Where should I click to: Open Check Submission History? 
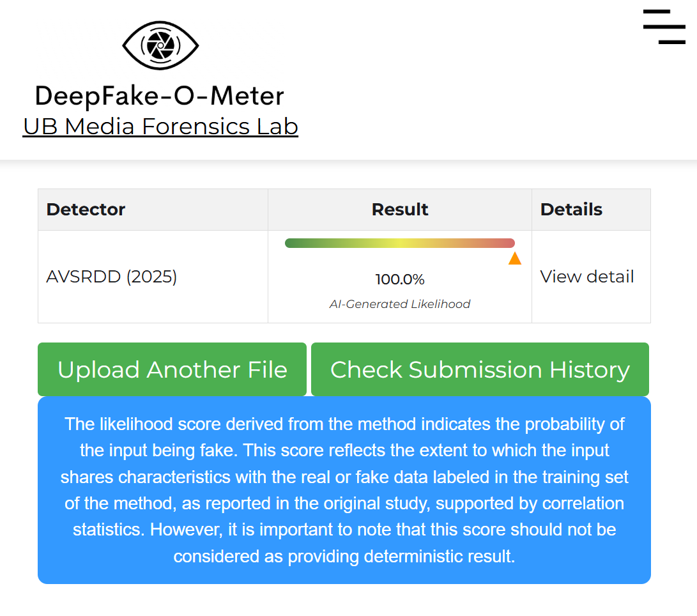[x=480, y=369]
